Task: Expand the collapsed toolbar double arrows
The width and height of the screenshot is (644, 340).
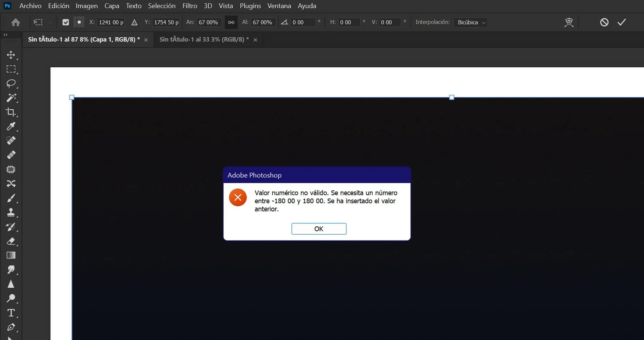Action: coord(6,35)
